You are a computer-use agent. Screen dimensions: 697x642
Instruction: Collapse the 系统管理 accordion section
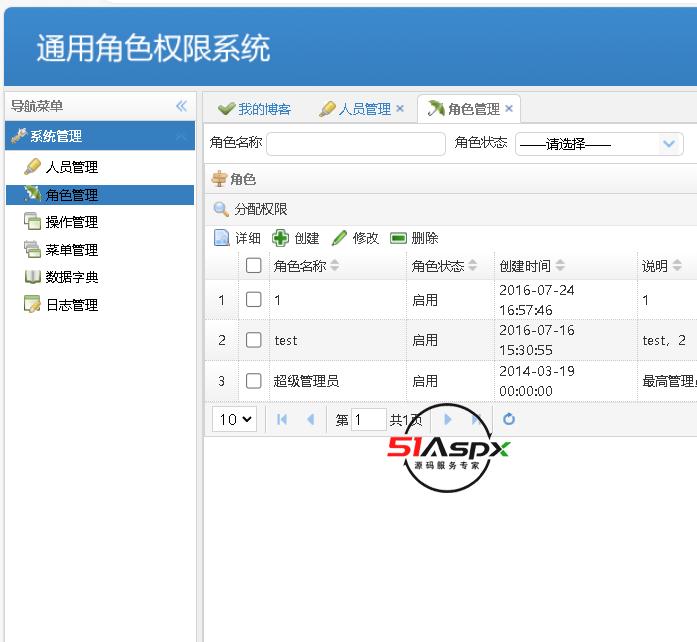coord(181,136)
